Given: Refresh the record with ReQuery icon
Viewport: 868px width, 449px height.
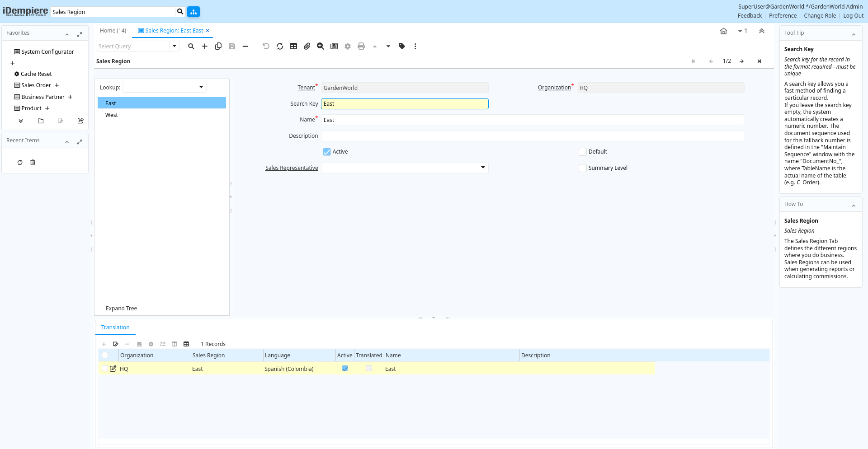Looking at the screenshot, I should pos(280,46).
